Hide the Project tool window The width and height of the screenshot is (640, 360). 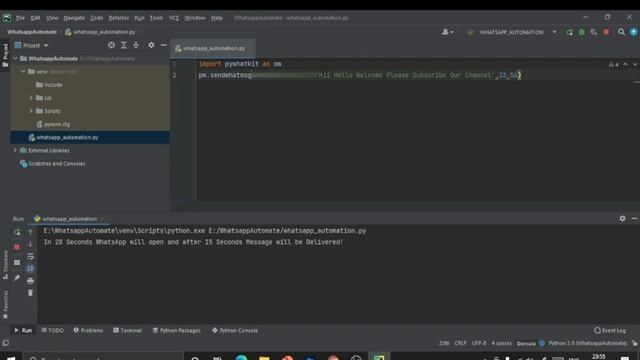(x=163, y=45)
